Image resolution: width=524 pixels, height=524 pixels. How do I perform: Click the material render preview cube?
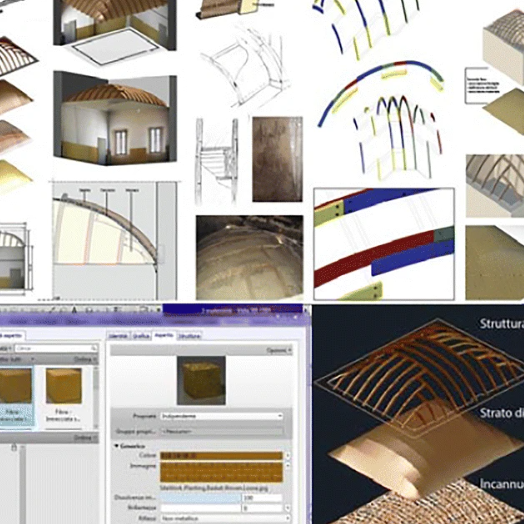[201, 381]
